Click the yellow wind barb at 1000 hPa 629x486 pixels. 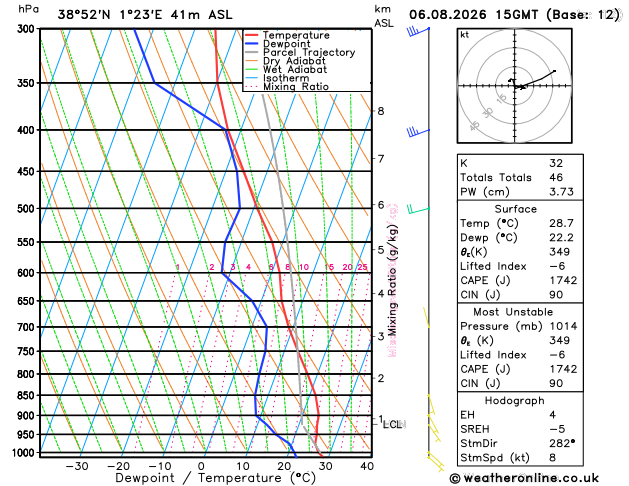pyautogui.click(x=436, y=462)
